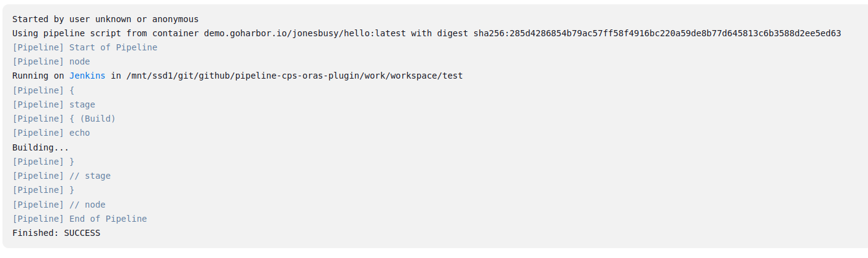
Task: Click the 'Started by user unknown' line
Action: (x=105, y=19)
